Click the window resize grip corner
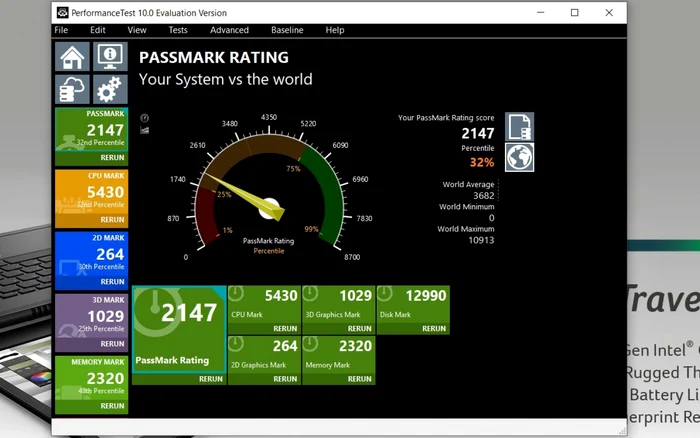The image size is (700, 438). pos(622,431)
